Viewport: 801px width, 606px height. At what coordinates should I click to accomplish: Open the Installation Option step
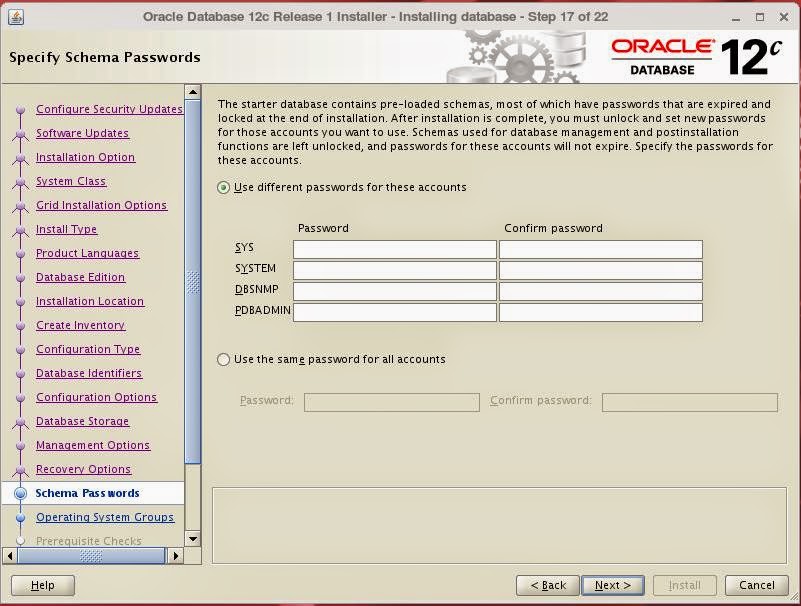click(x=85, y=157)
